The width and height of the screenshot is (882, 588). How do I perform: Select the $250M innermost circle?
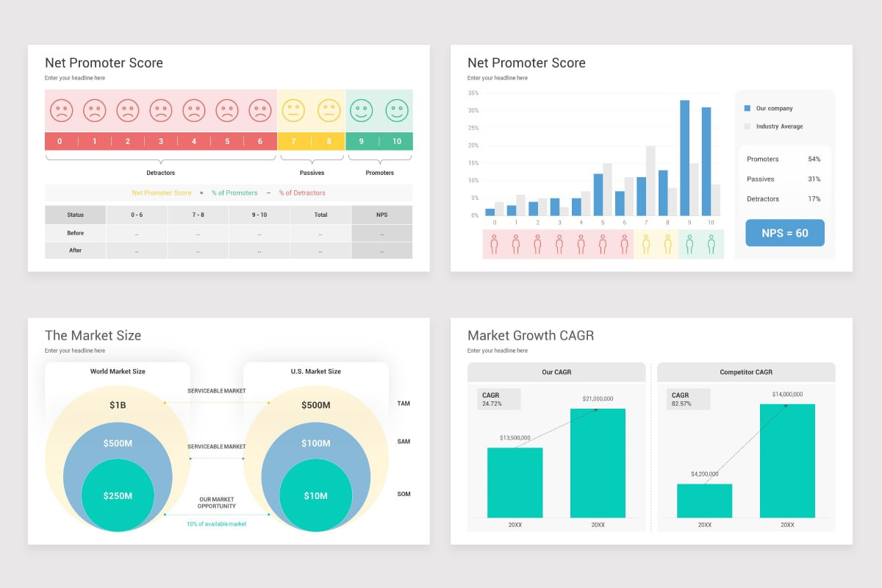(x=118, y=495)
